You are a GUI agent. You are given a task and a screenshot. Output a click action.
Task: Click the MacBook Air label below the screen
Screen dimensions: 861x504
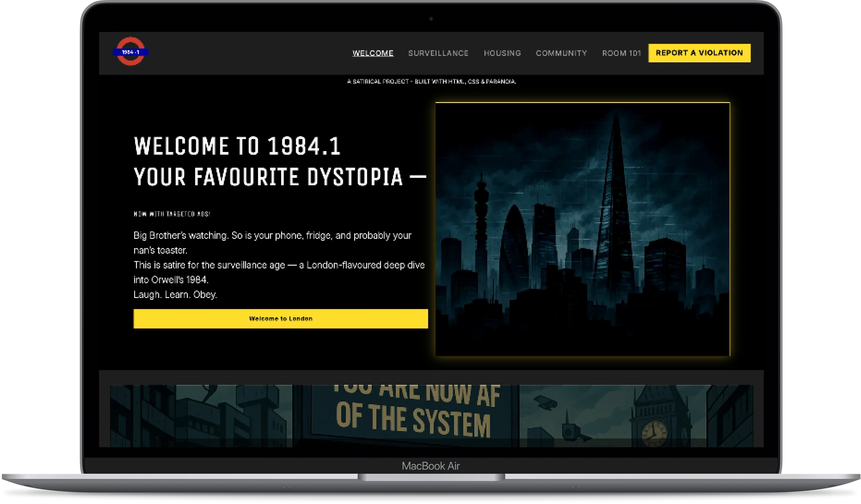(431, 466)
